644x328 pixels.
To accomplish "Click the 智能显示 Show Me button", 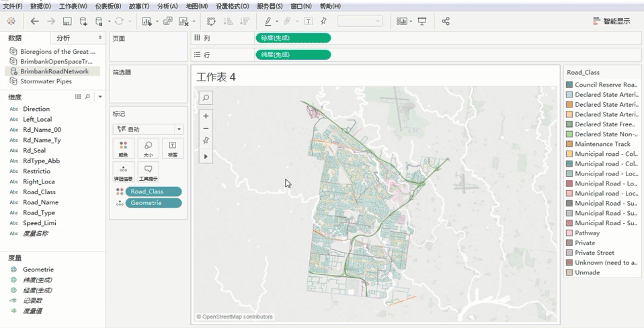I will 611,22.
